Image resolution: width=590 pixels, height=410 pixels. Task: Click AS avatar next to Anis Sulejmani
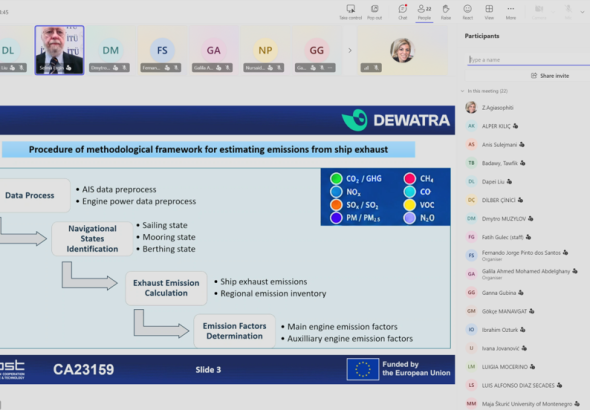pos(471,144)
